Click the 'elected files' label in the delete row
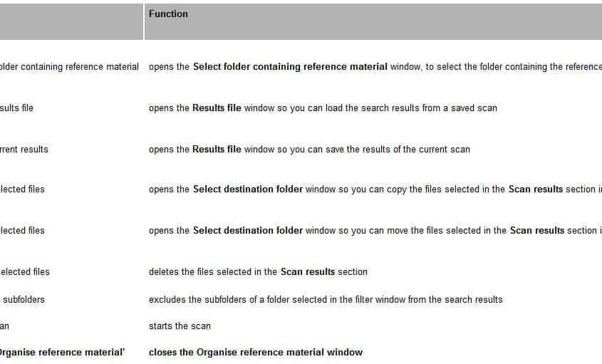Screen dimensions: 602x364 (x=24, y=272)
